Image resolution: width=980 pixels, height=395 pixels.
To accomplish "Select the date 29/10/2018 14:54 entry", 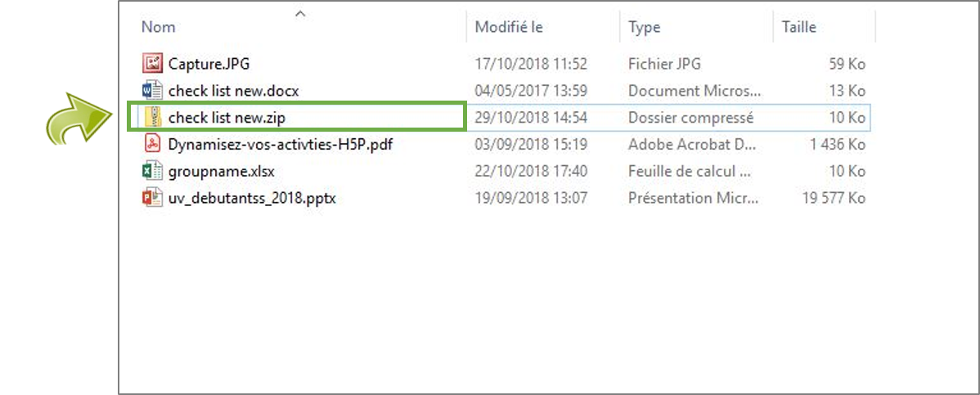I will click(x=531, y=118).
